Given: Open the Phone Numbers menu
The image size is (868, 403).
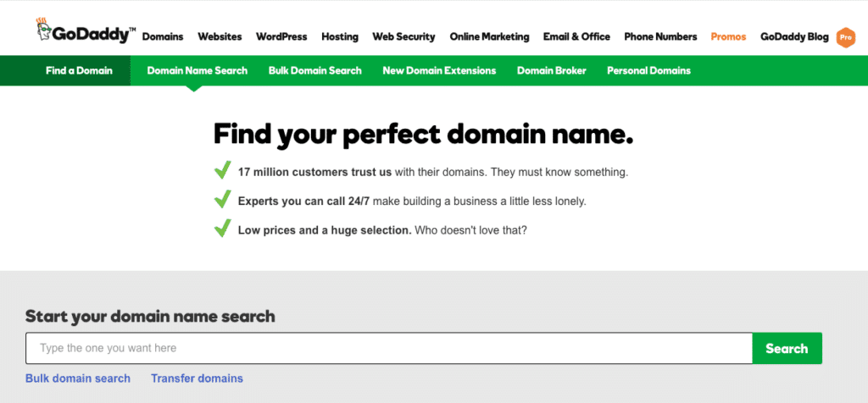Looking at the screenshot, I should (660, 37).
